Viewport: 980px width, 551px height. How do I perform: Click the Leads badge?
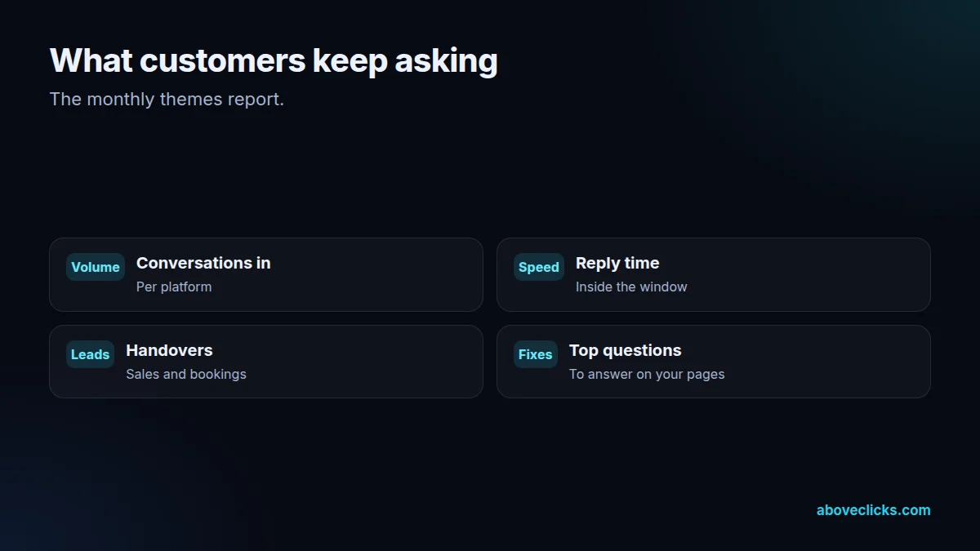pyautogui.click(x=90, y=354)
